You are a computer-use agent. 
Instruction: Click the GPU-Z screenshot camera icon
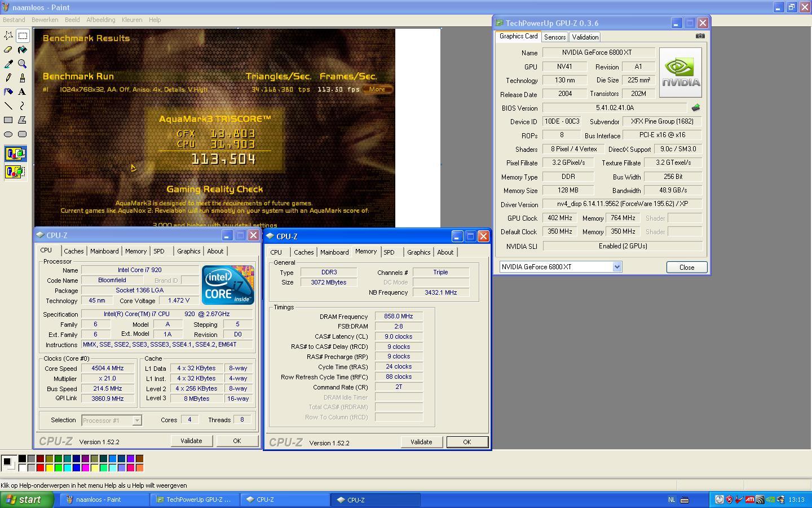[x=700, y=36]
